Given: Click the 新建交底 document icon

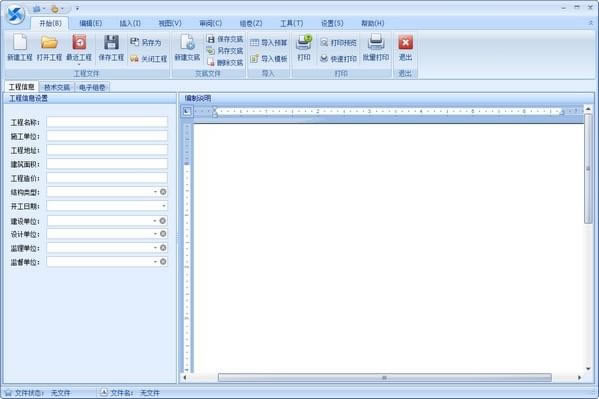Looking at the screenshot, I should [x=187, y=42].
